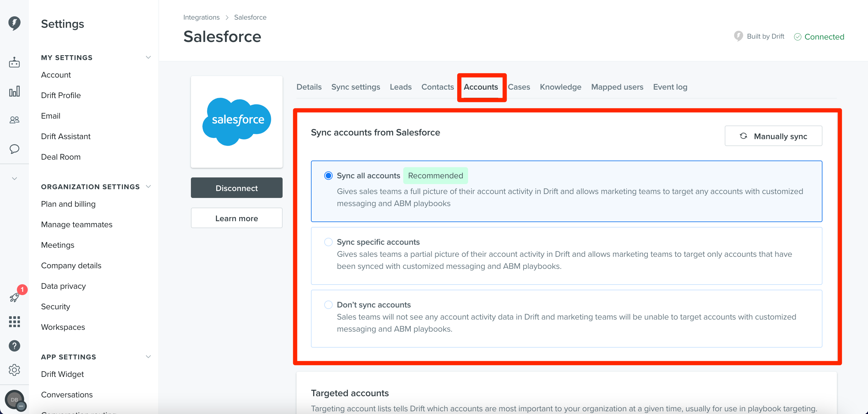Expand the left rail chevron below chat icon
This screenshot has height=414, width=868.
(14, 178)
